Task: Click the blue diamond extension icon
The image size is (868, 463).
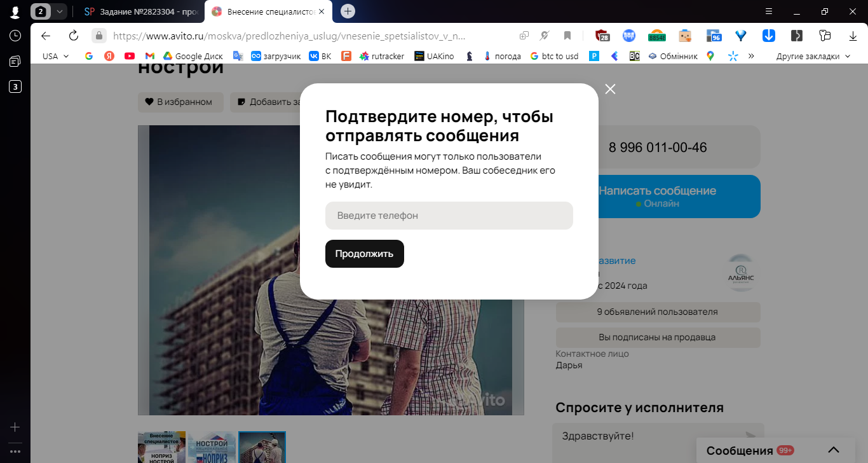Action: tap(740, 36)
